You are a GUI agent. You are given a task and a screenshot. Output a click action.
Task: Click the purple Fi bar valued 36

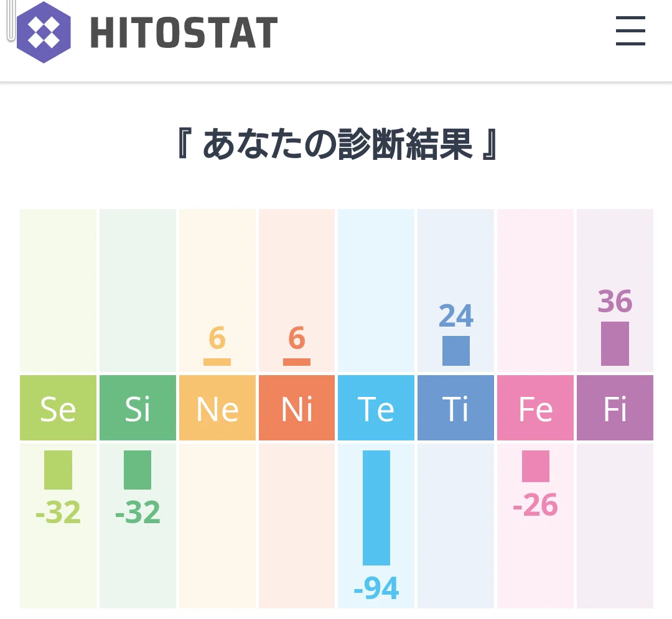click(615, 343)
